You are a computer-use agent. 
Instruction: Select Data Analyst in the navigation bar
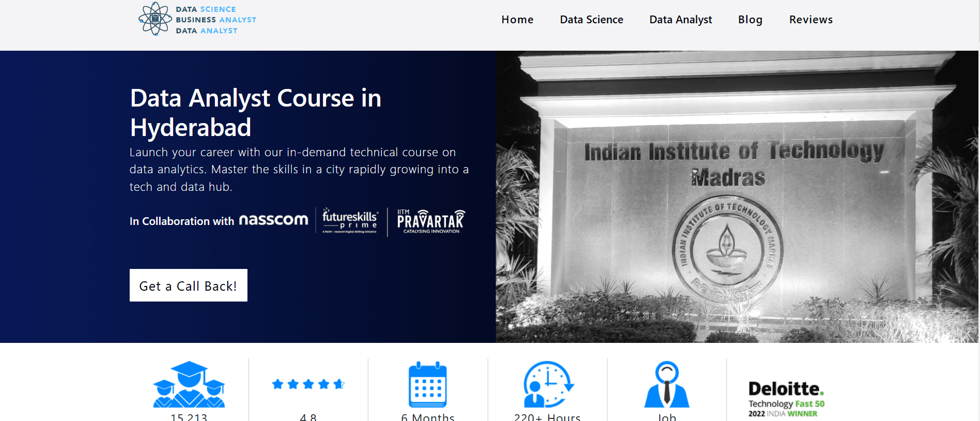pos(680,20)
